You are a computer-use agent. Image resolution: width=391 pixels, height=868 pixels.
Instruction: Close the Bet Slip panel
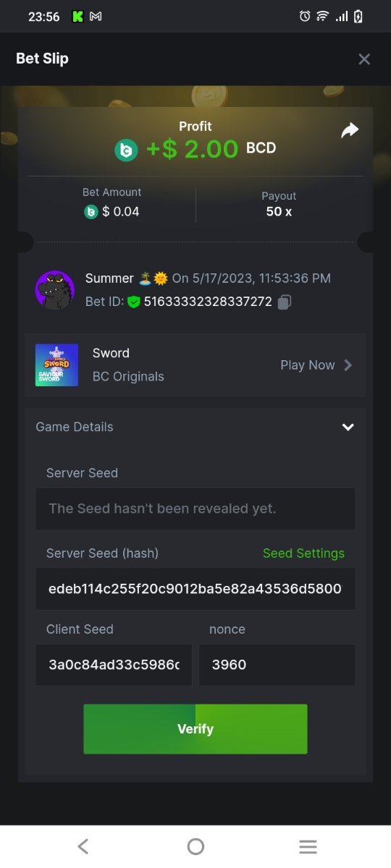point(364,59)
